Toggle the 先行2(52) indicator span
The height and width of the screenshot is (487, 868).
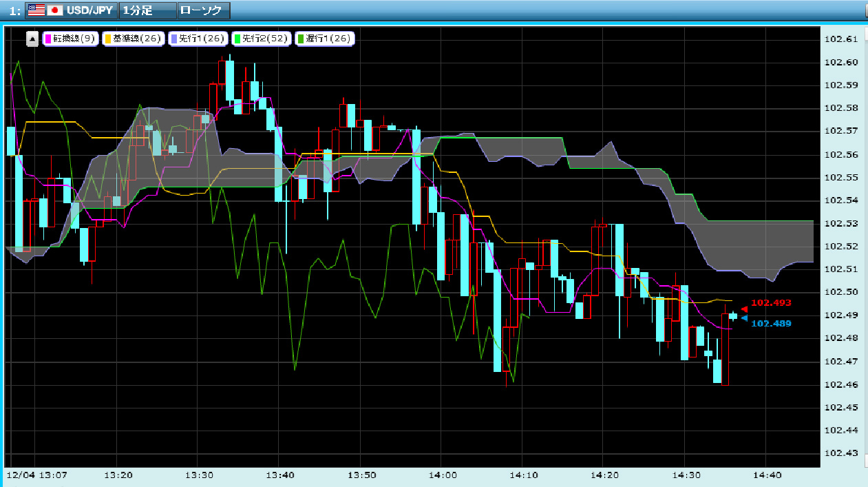[x=262, y=39]
